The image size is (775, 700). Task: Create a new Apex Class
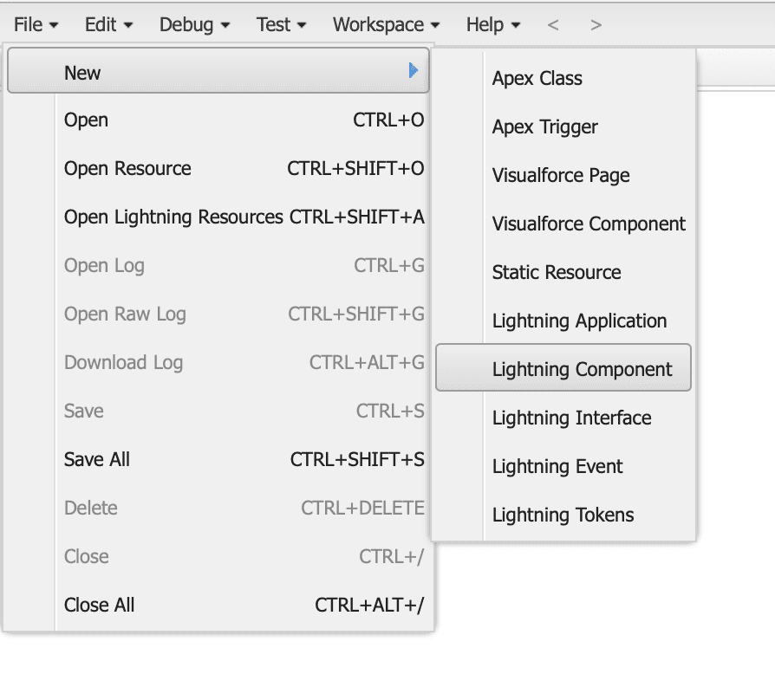click(x=563, y=78)
